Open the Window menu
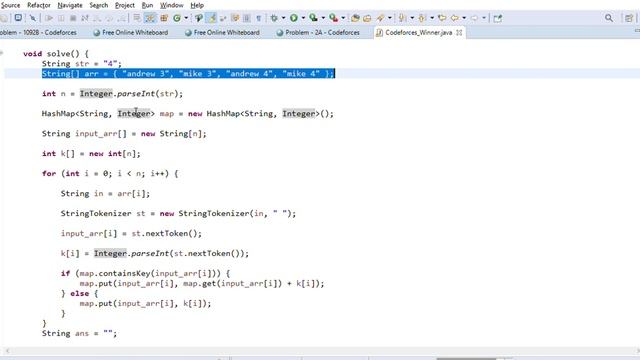 pos(171,5)
